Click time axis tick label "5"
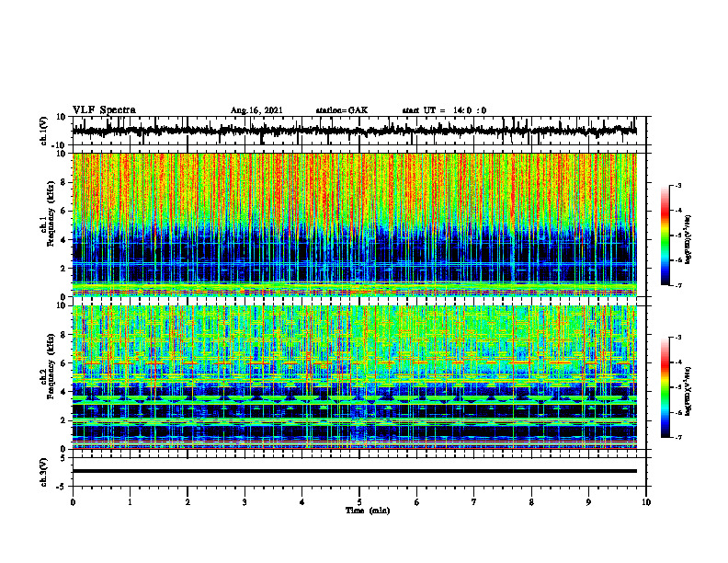This screenshot has width=728, height=563. pos(359,502)
